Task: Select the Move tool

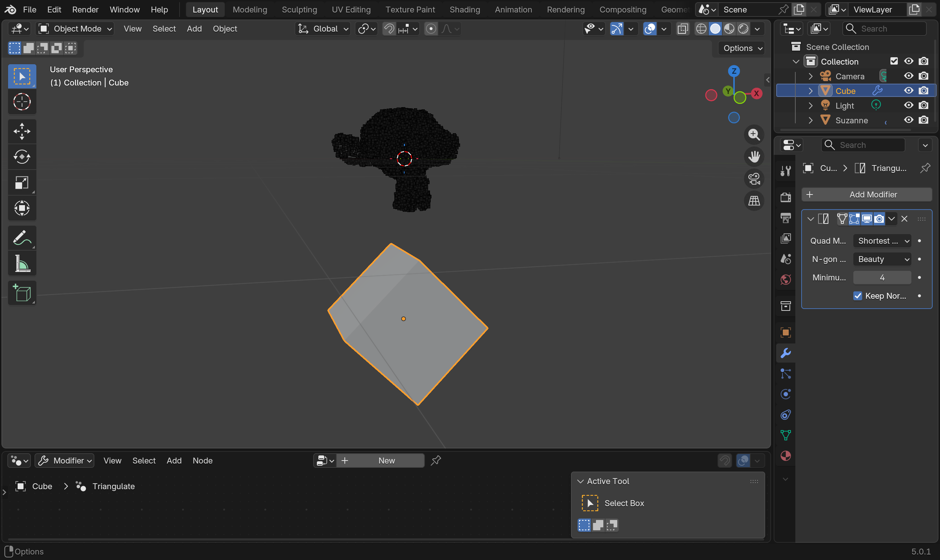Action: 22,131
